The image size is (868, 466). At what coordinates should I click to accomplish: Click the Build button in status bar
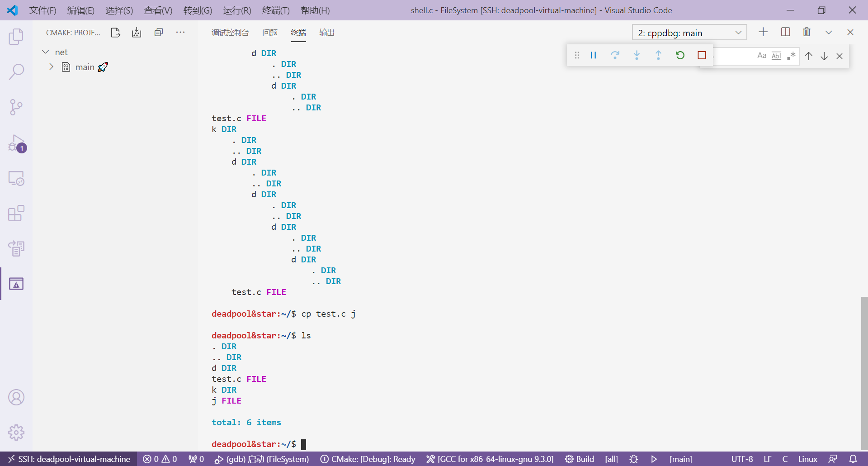click(580, 459)
